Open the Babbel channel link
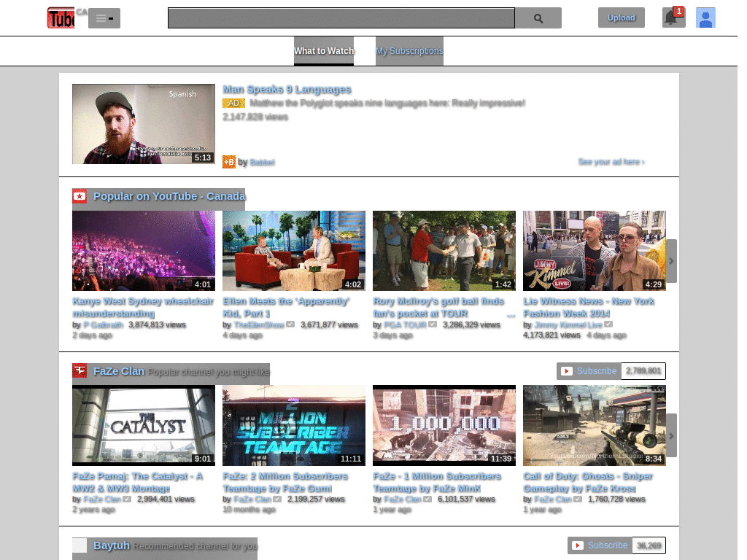747x560 pixels. [262, 162]
